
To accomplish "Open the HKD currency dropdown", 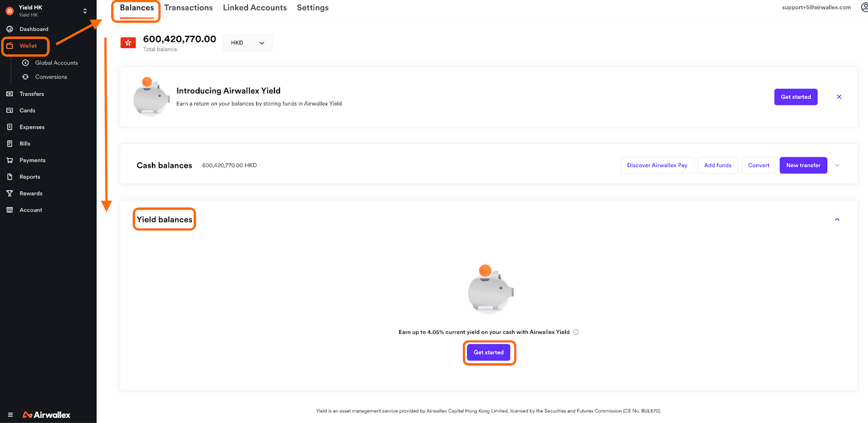I will pyautogui.click(x=247, y=43).
